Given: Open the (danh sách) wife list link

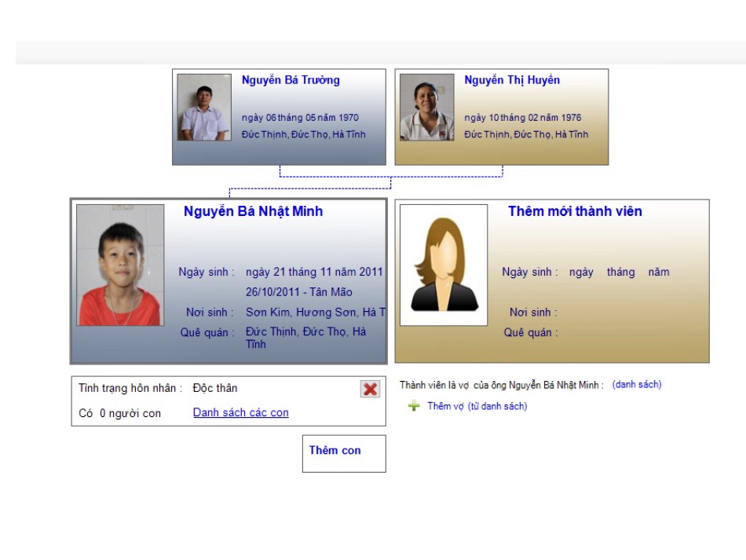Looking at the screenshot, I should click(x=637, y=384).
